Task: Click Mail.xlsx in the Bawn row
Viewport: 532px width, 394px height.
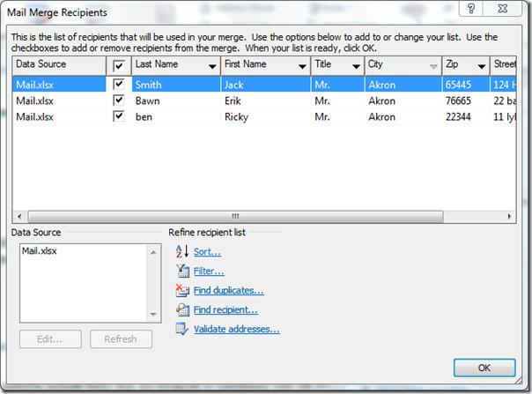Action: tap(34, 100)
